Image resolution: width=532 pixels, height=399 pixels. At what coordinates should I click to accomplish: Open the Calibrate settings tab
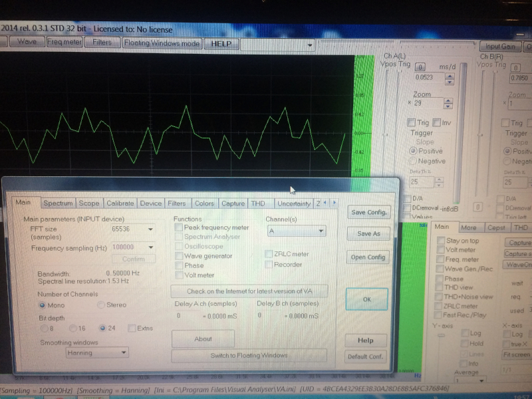(120, 203)
